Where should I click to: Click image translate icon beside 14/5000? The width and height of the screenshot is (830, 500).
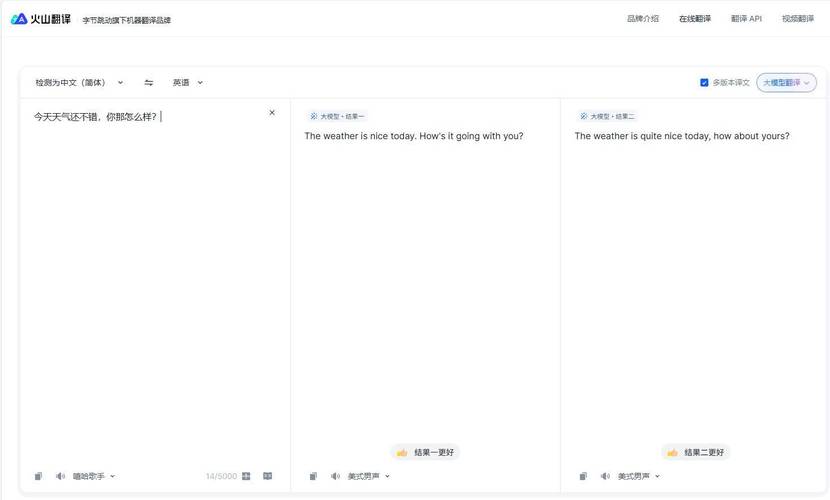click(x=246, y=476)
